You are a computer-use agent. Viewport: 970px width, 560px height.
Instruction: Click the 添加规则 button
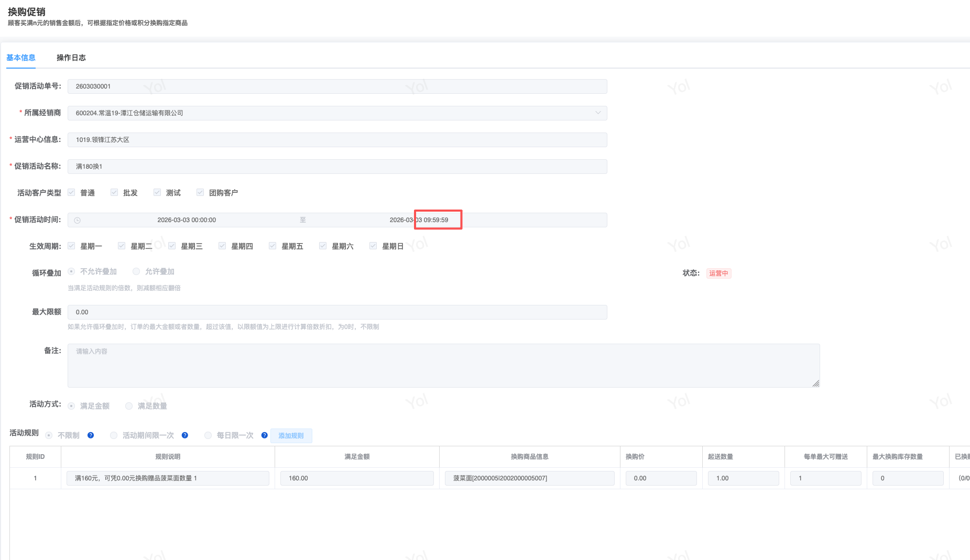[x=291, y=436]
